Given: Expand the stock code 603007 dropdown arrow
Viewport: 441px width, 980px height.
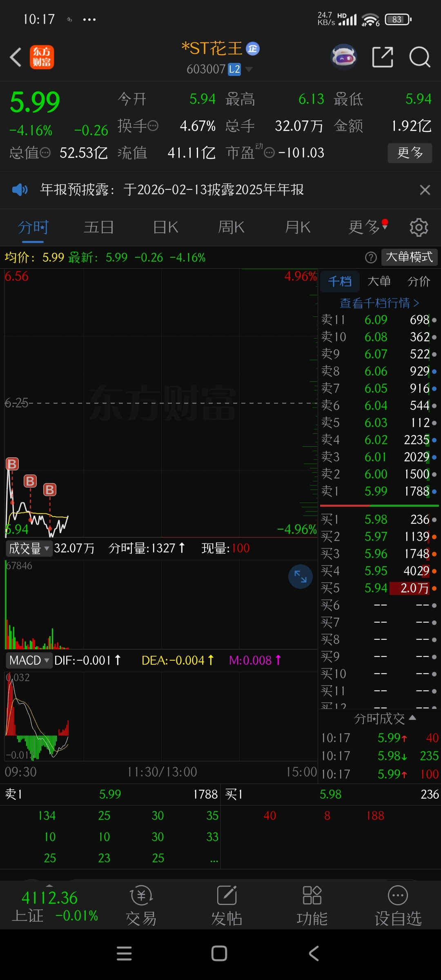Looking at the screenshot, I should click(249, 69).
